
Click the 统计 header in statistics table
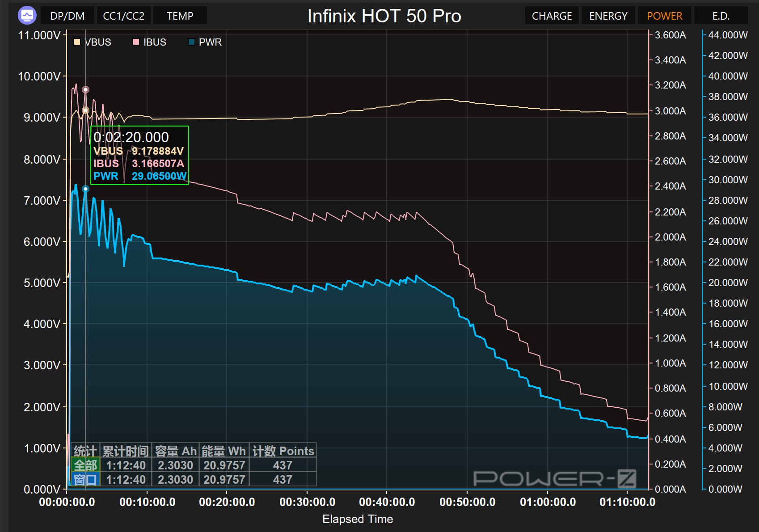[85, 451]
